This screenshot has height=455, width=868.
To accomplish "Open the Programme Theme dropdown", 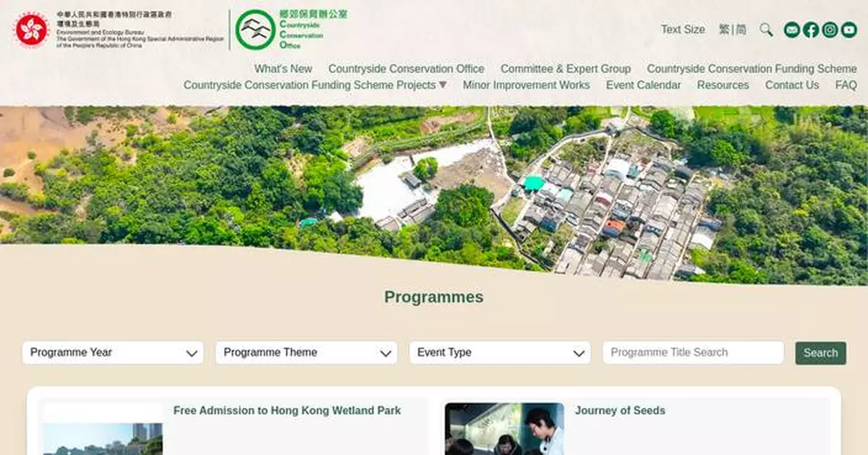I will [x=305, y=352].
